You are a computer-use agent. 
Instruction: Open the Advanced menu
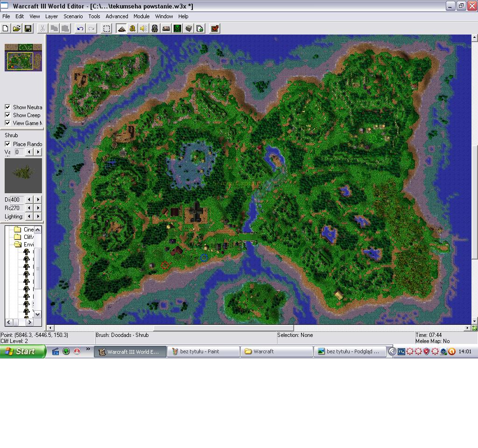click(x=117, y=16)
